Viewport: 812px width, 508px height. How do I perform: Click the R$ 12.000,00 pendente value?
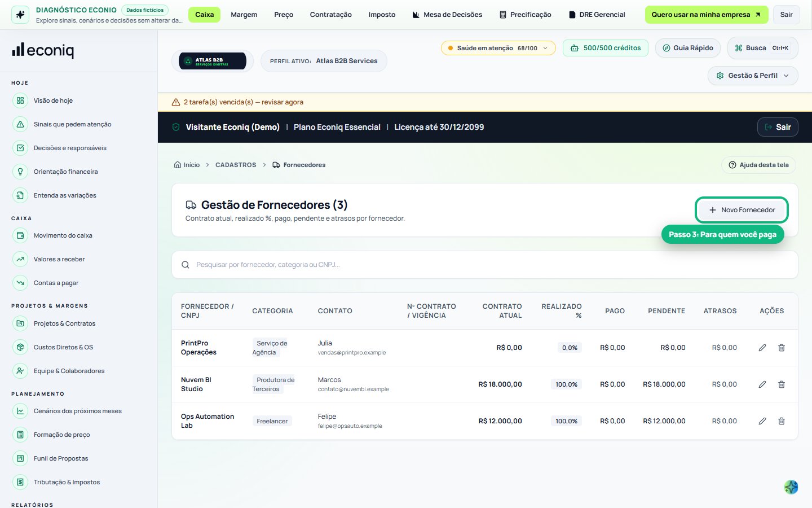664,421
